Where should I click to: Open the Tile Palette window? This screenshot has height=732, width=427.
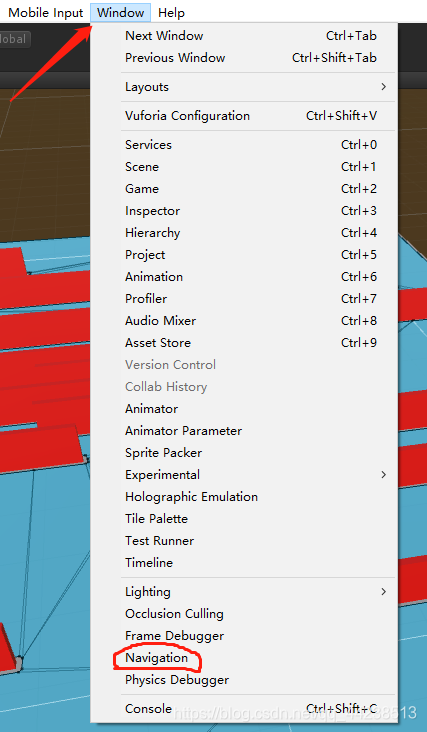point(244,519)
